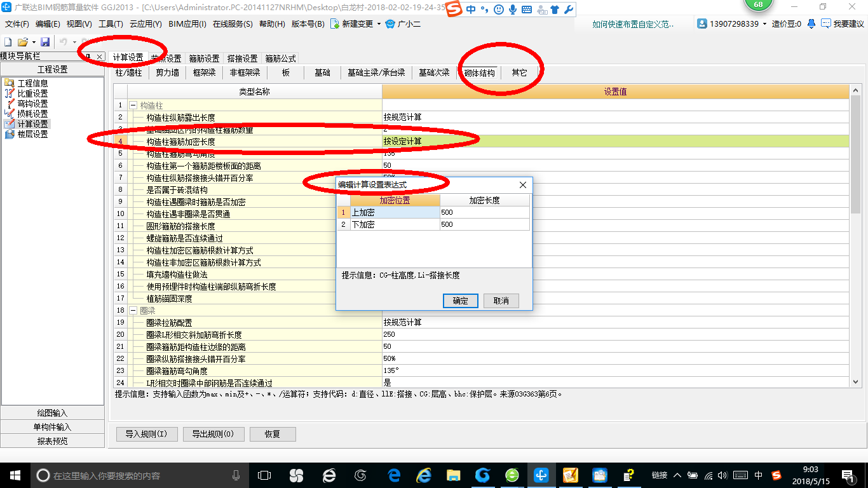Click the Cortana search box

pos(139,475)
